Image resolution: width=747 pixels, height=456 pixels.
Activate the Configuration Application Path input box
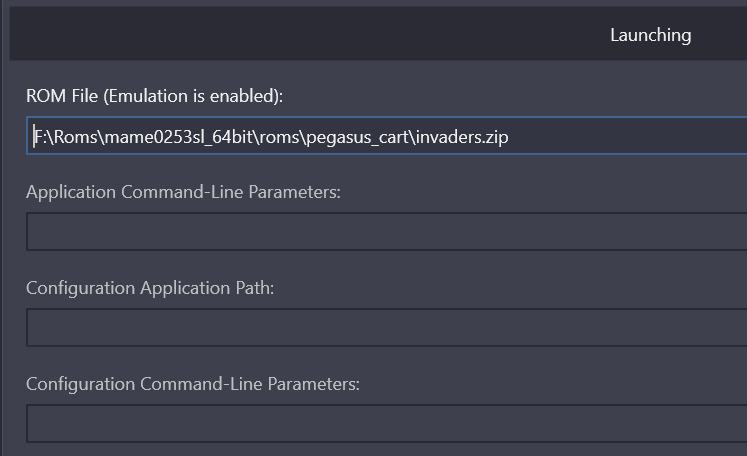[387, 327]
